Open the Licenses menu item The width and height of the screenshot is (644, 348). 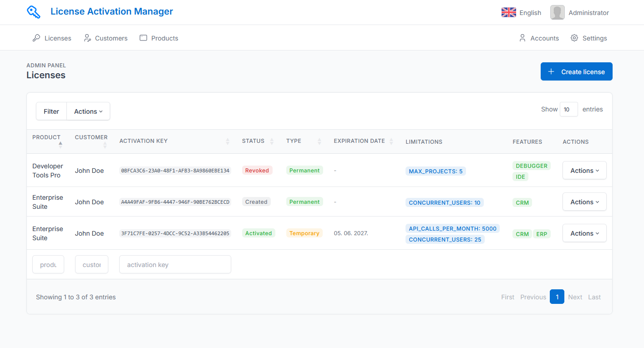(x=52, y=38)
